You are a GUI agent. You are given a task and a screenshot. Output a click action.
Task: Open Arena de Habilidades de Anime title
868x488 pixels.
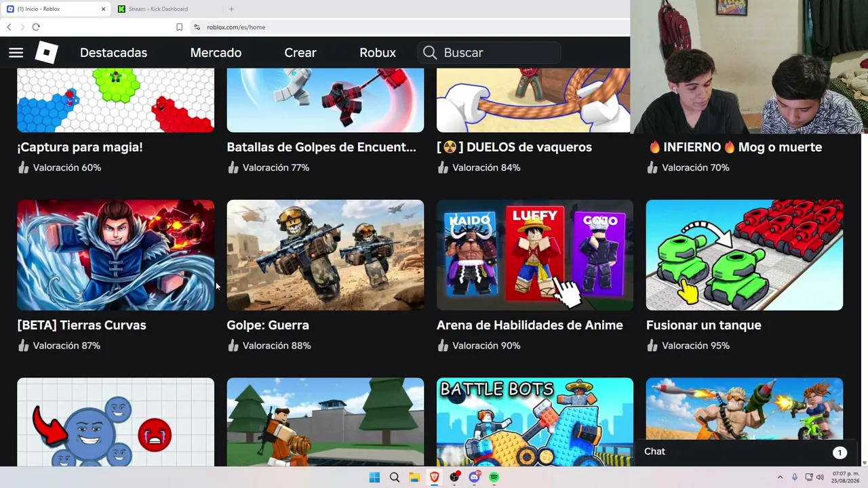[530, 325]
